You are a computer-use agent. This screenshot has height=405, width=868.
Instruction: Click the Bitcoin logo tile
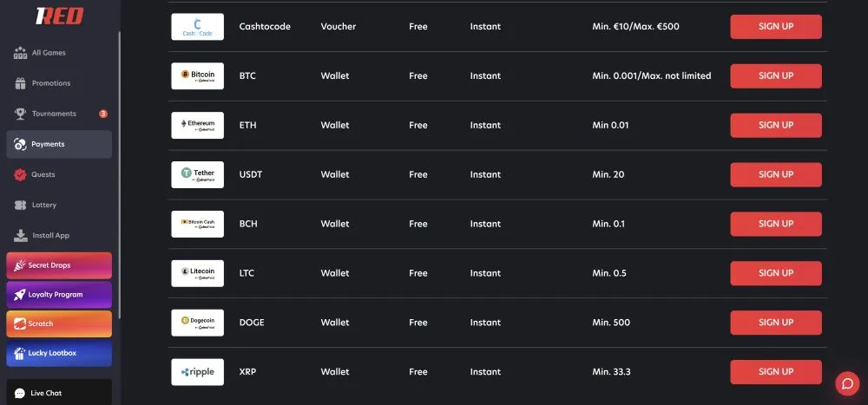[x=198, y=75]
